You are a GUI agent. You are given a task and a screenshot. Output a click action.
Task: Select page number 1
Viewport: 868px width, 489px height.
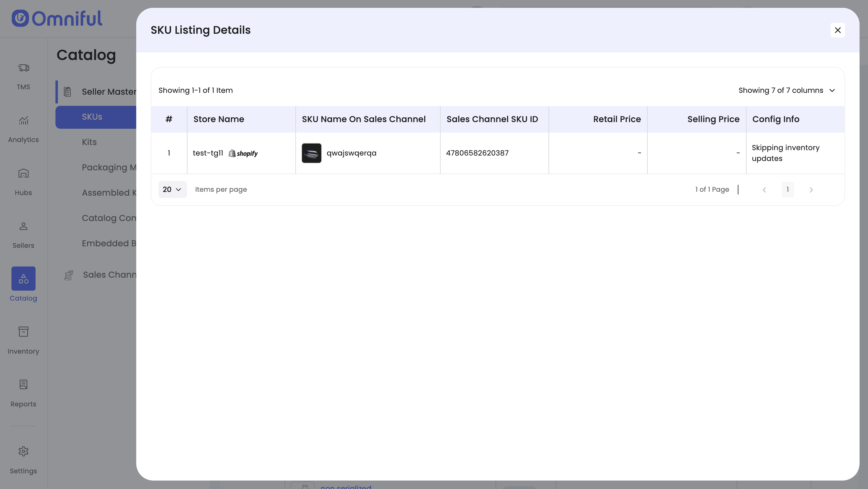[788, 189]
